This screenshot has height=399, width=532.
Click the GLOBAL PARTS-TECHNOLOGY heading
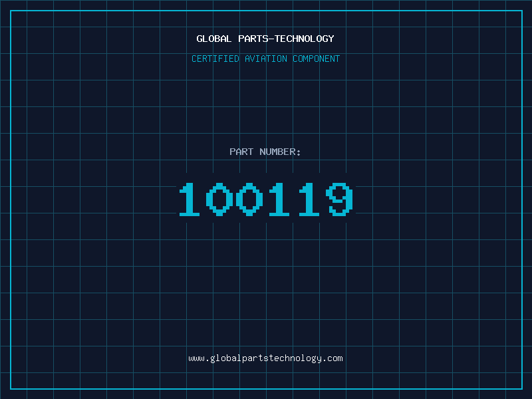pos(265,39)
